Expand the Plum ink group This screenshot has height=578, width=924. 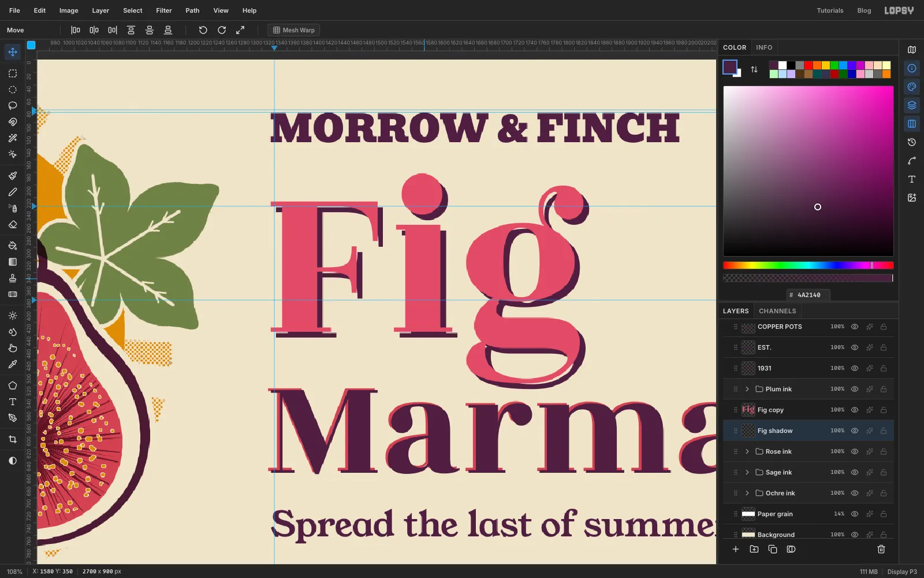[747, 389]
